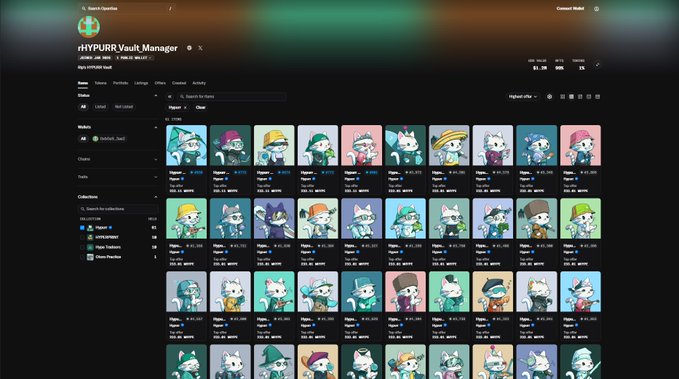Open the orange cap cat NFT thumbnail
Viewport: 679px width, 379px height.
click(x=317, y=219)
